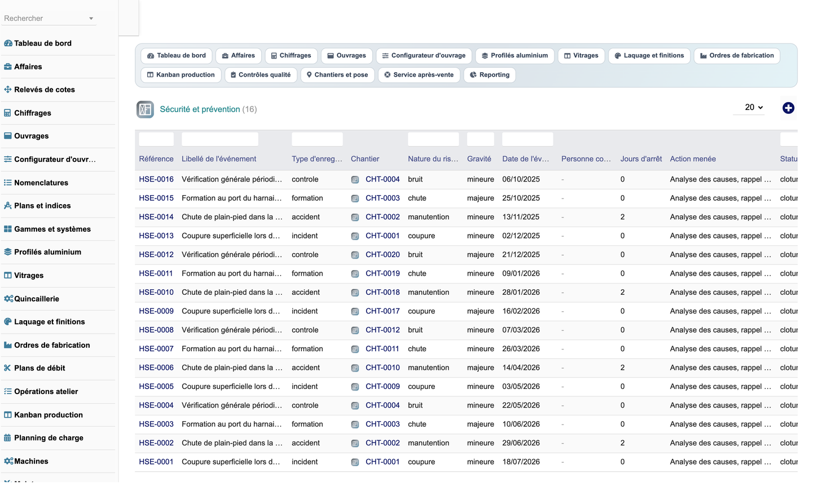Click the Plans et indices sidebar icon
This screenshot has width=815, height=504.
coord(8,206)
